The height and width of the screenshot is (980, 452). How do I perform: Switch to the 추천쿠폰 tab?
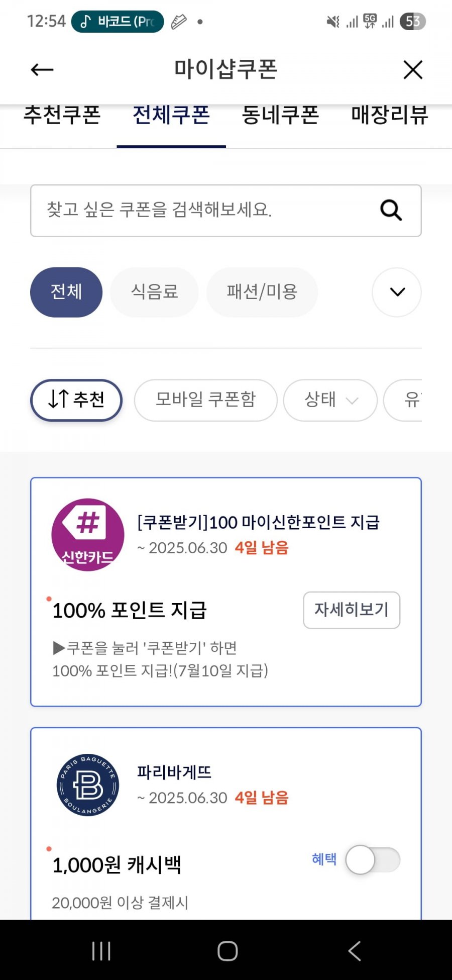coord(62,115)
